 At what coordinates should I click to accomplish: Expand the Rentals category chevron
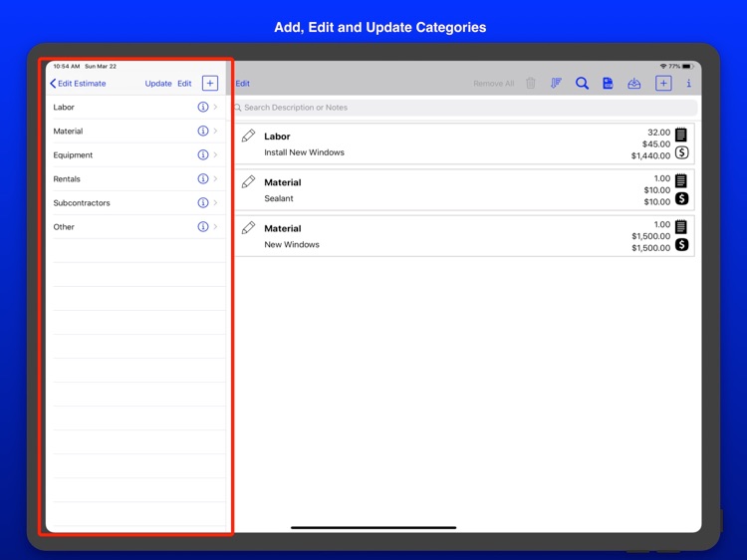tap(216, 178)
